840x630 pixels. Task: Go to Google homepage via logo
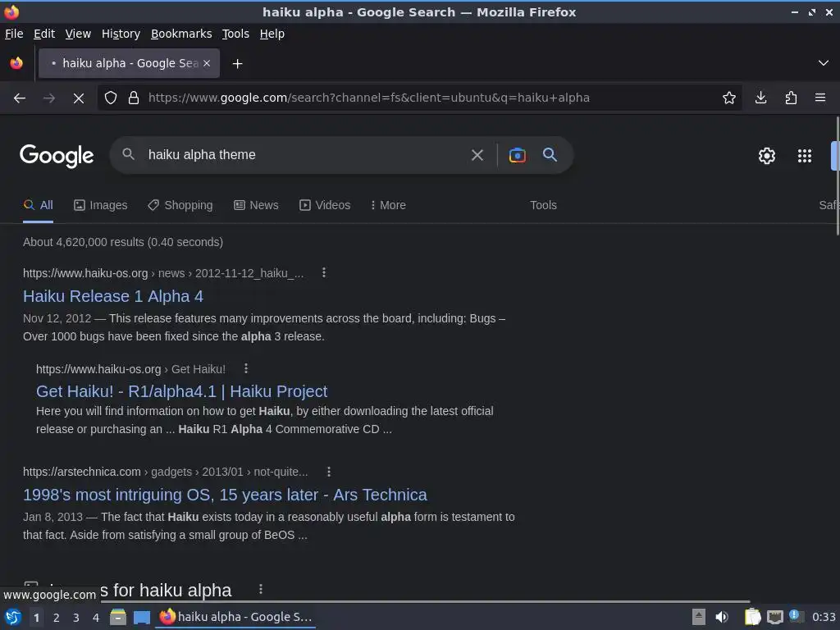[57, 156]
